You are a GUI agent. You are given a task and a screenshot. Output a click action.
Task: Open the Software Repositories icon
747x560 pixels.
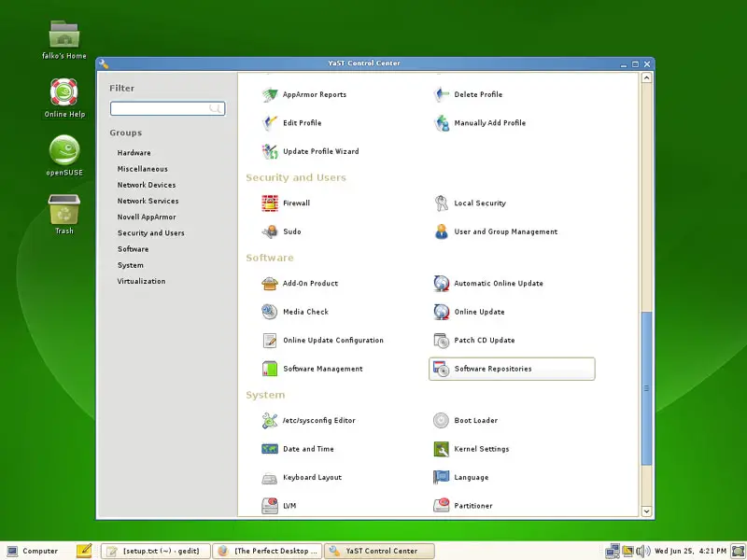tap(441, 369)
